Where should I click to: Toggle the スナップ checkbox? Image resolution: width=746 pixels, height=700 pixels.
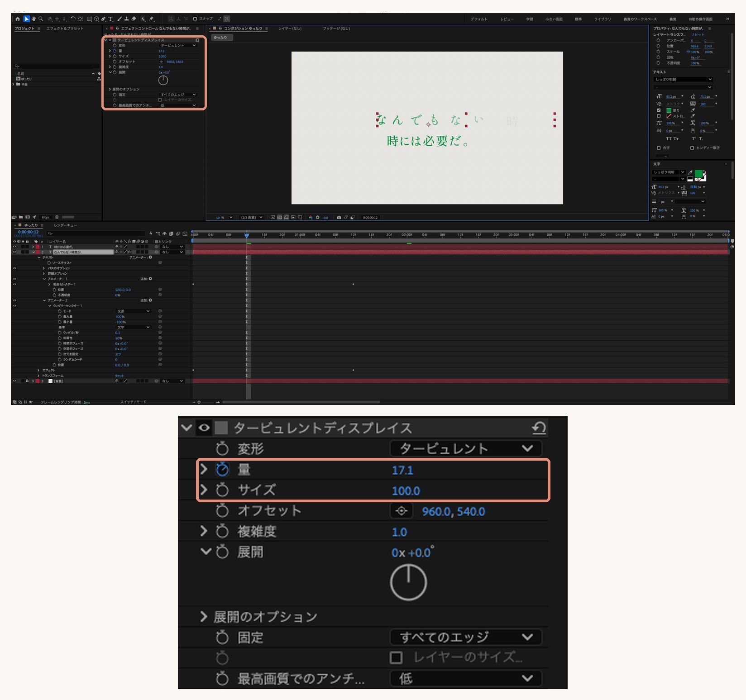195,19
